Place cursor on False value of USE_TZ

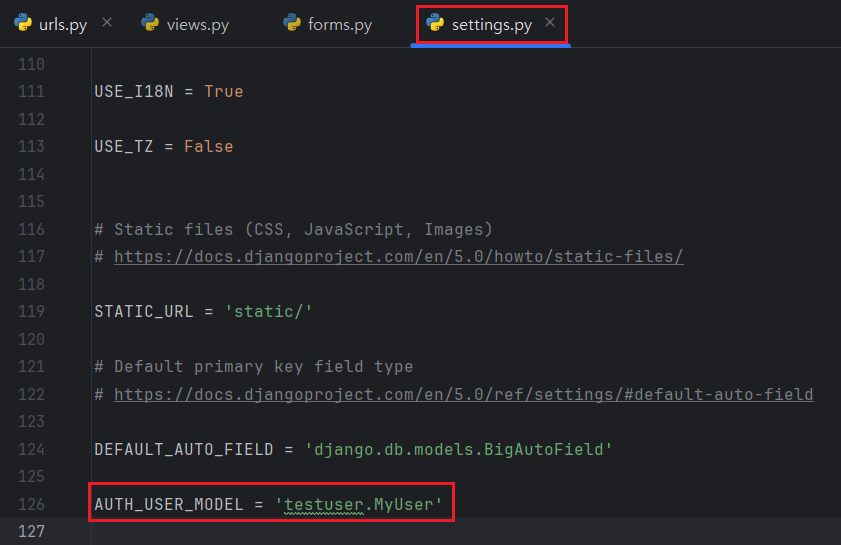click(x=208, y=146)
